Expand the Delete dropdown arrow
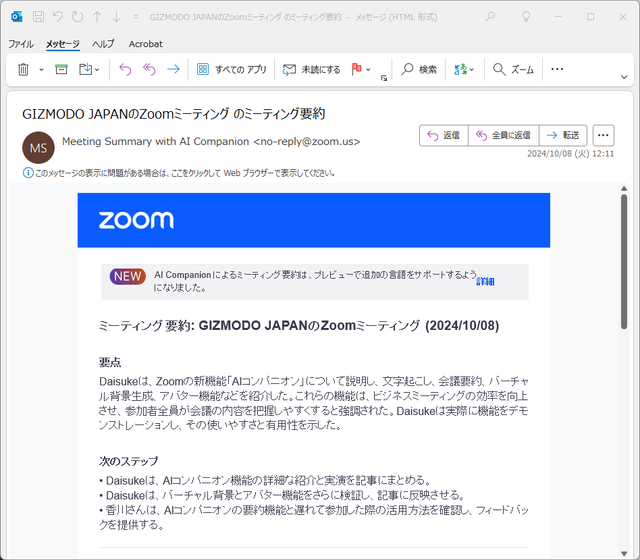The image size is (640, 560). (x=41, y=70)
